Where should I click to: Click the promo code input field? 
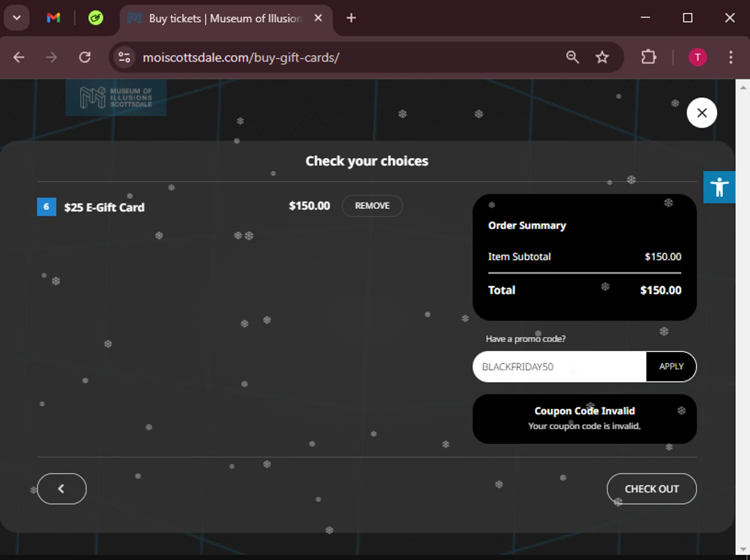(559, 367)
